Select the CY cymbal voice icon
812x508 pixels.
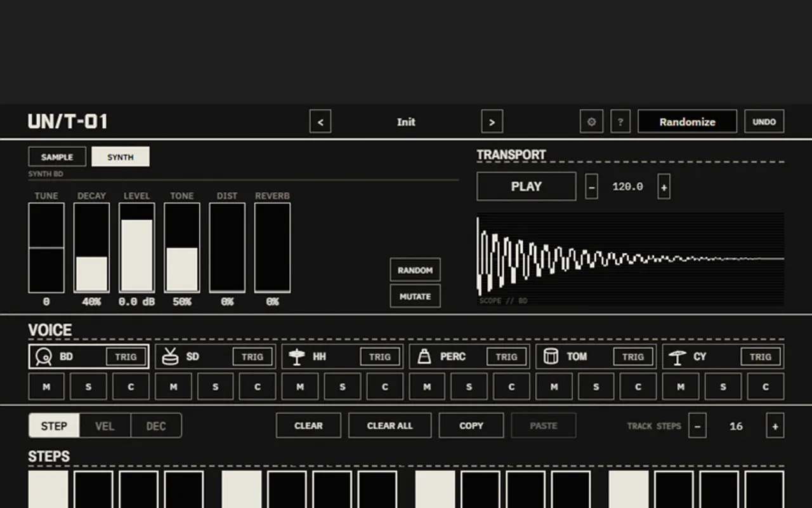[678, 357]
